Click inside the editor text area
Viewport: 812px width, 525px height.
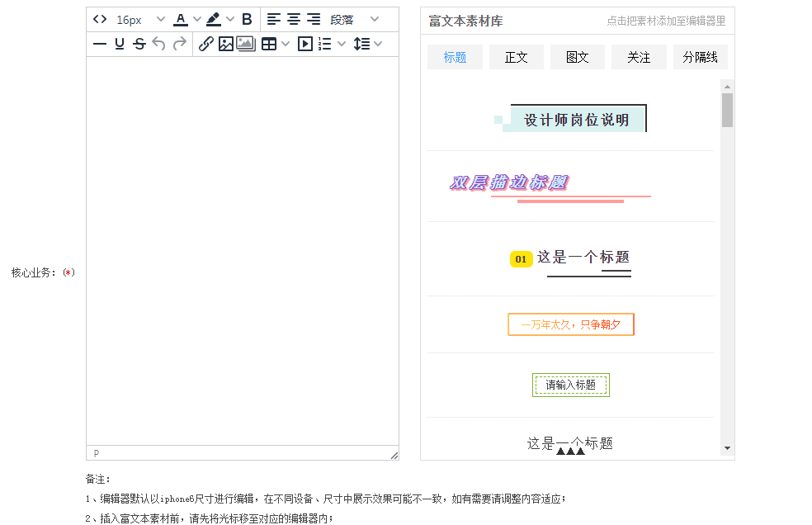point(242,248)
